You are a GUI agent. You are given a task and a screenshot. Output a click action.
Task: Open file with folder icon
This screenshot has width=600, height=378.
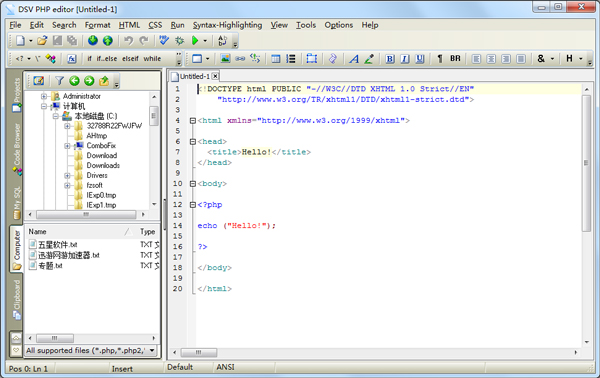(x=42, y=41)
